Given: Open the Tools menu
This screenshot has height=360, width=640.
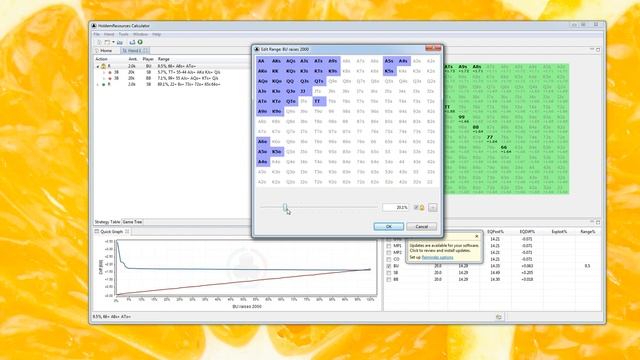Looking at the screenshot, I should coord(124,34).
